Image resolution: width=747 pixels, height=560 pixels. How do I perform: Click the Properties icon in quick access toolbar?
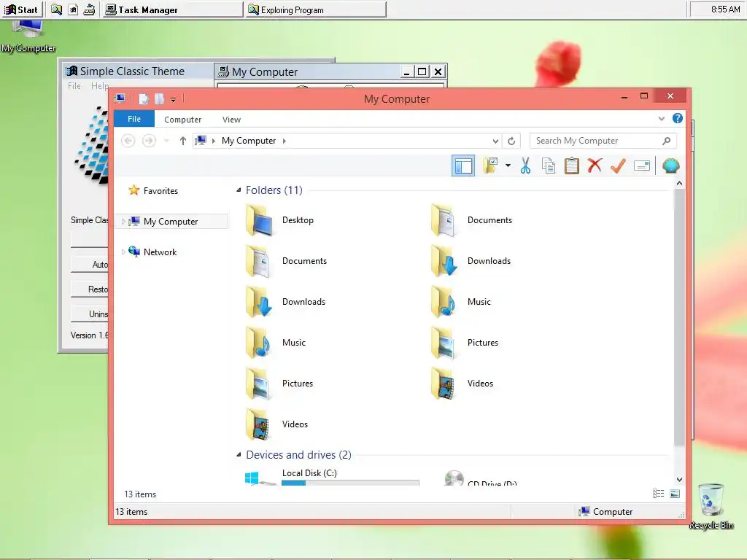(144, 98)
